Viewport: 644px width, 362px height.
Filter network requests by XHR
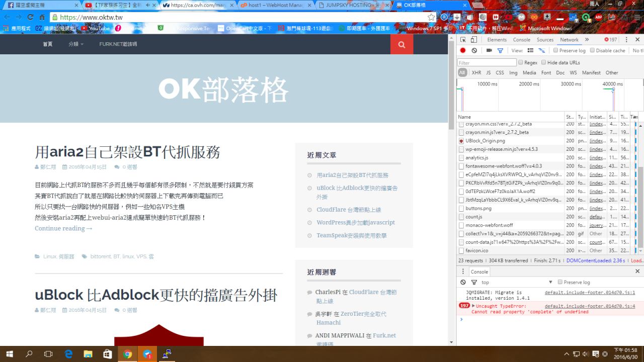pos(476,73)
